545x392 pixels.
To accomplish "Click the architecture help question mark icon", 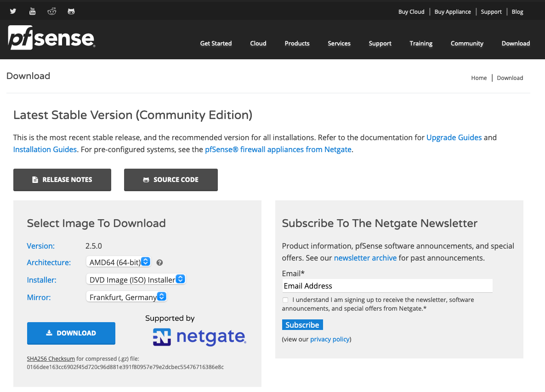I will point(159,263).
